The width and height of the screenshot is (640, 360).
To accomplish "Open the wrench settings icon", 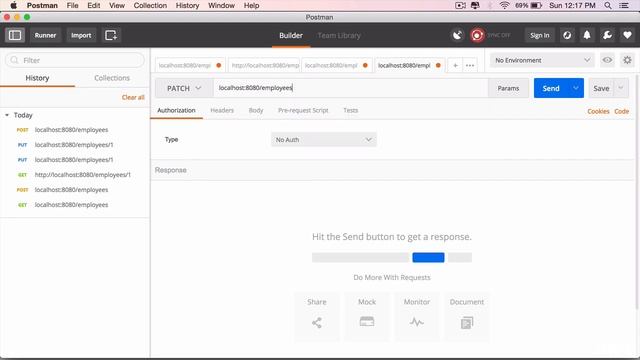I will click(607, 35).
